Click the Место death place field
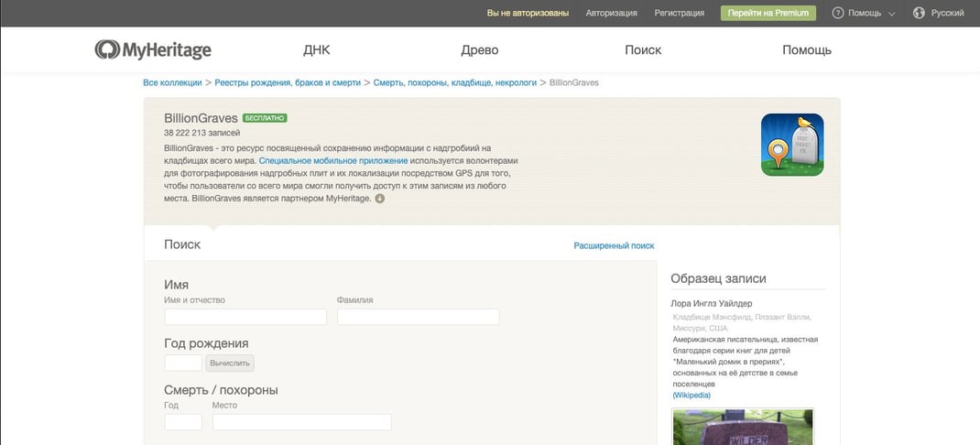This screenshot has height=445, width=980. coord(301,422)
